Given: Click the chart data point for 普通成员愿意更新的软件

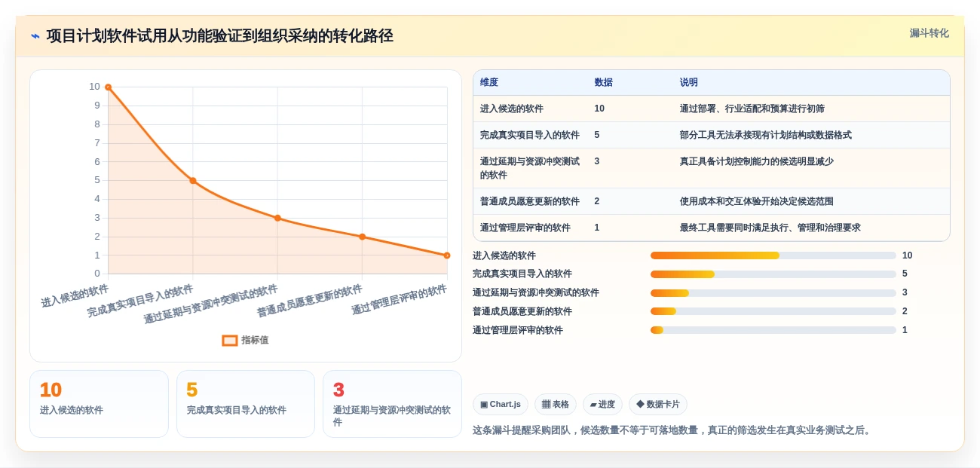Looking at the screenshot, I should pos(363,237).
